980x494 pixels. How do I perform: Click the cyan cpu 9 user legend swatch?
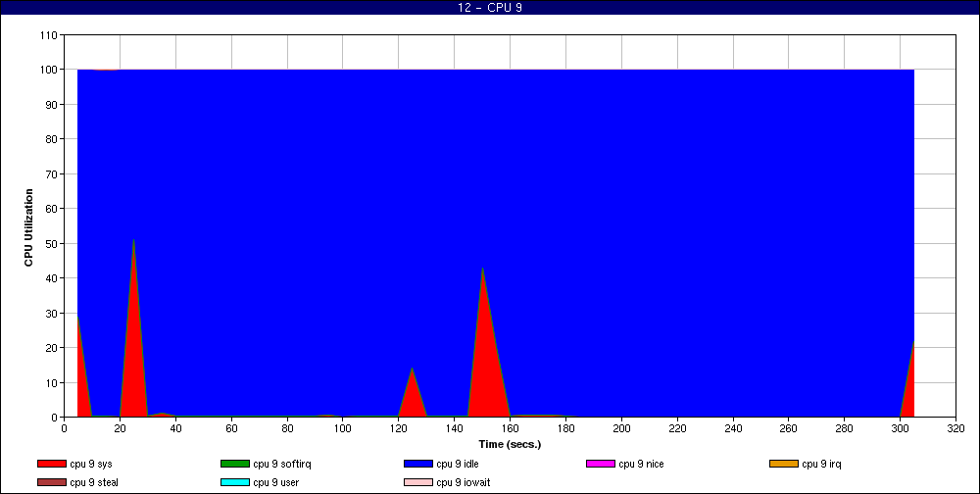pos(235,483)
